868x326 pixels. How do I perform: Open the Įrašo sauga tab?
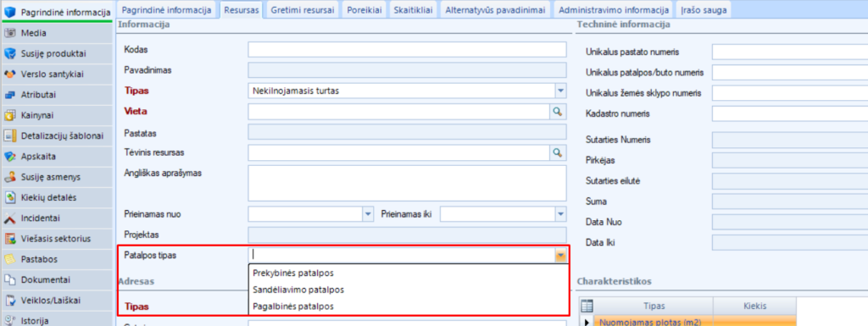click(x=704, y=9)
